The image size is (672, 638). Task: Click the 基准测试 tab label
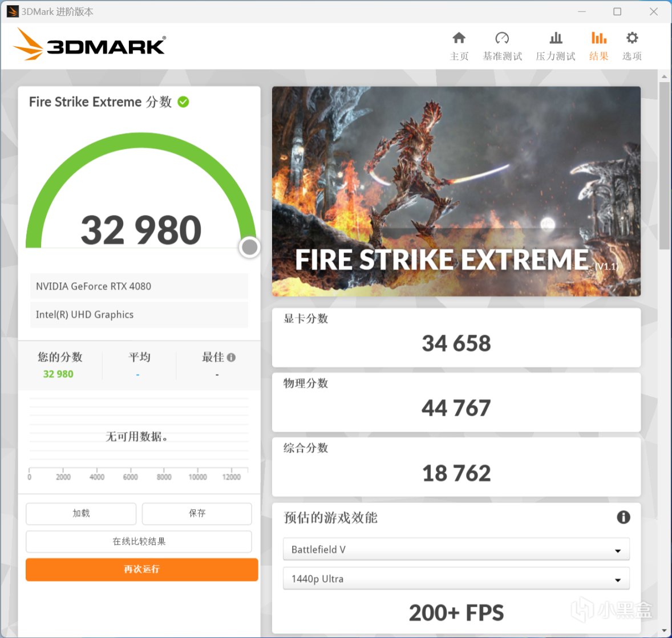pos(502,56)
